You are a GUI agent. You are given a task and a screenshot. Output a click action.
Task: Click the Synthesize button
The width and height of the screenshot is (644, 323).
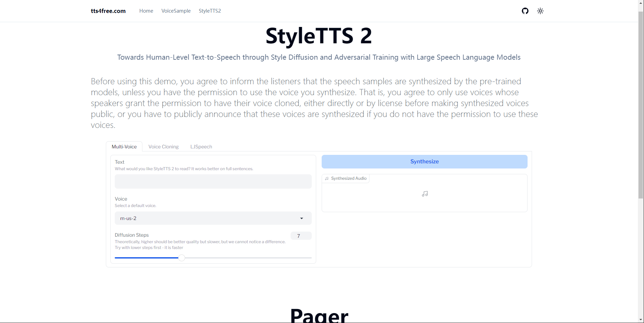click(x=424, y=162)
